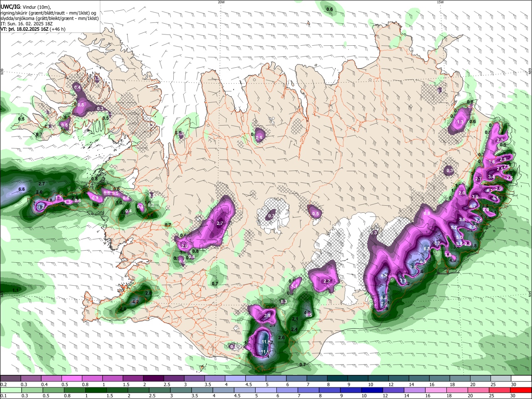Pick the light lavender upper legend swatch 4–4.5
Image resolution: width=532 pixels, height=399 pixels.
click(234, 379)
